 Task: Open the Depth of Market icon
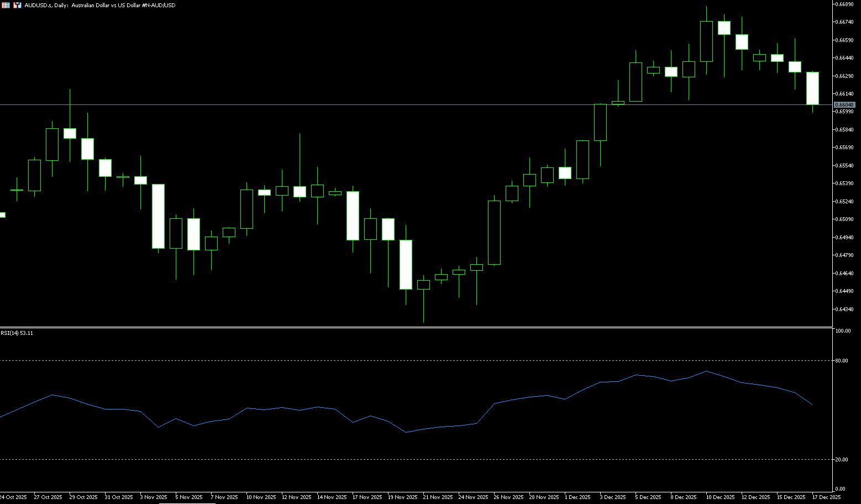6,5
